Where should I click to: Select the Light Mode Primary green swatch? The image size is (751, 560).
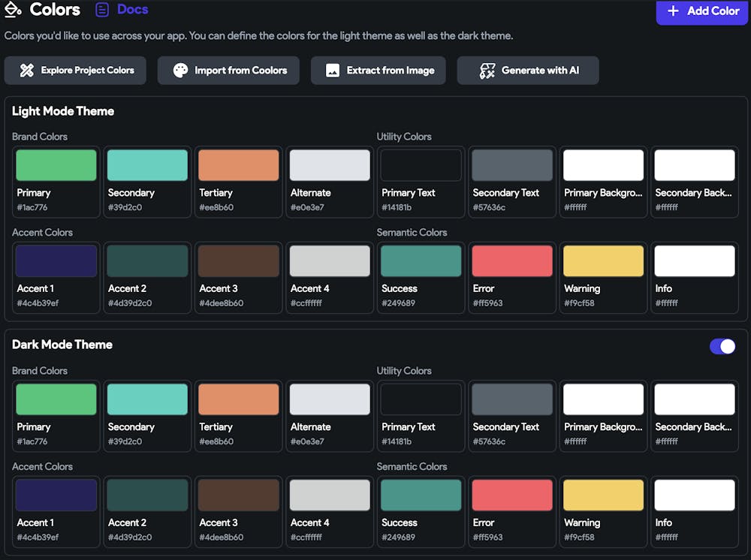click(56, 165)
